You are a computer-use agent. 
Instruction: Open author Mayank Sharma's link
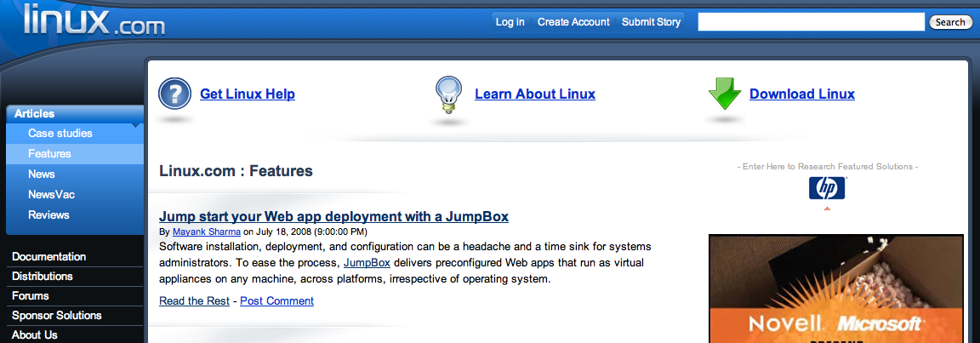click(x=206, y=232)
